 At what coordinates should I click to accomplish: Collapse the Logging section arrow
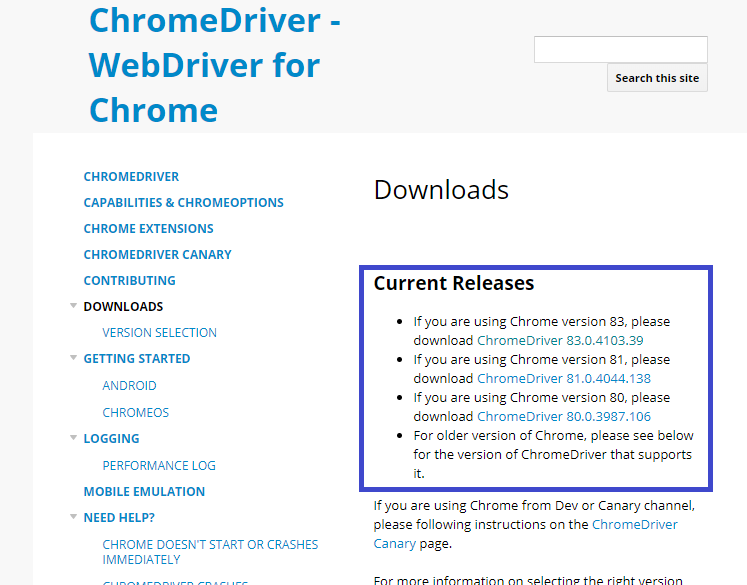point(73,438)
